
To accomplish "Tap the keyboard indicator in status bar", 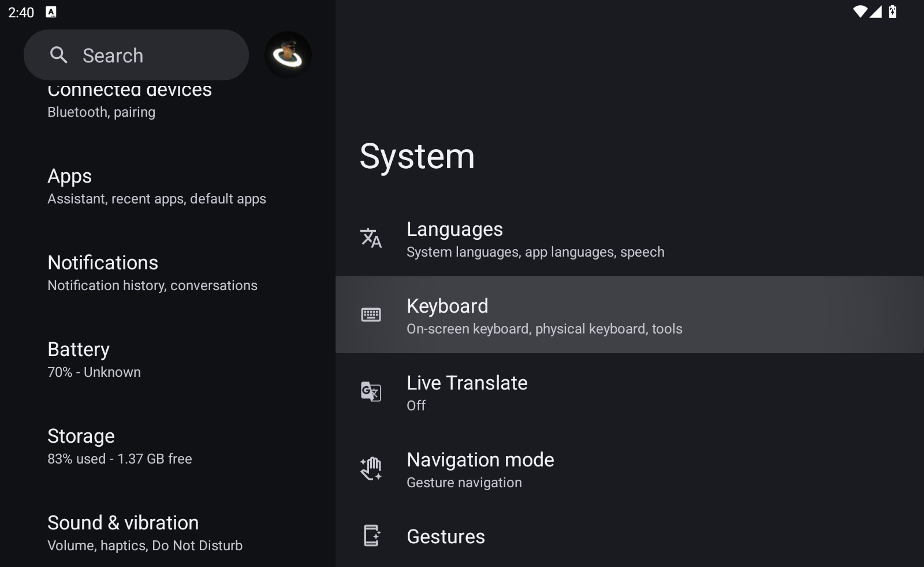I will (51, 12).
